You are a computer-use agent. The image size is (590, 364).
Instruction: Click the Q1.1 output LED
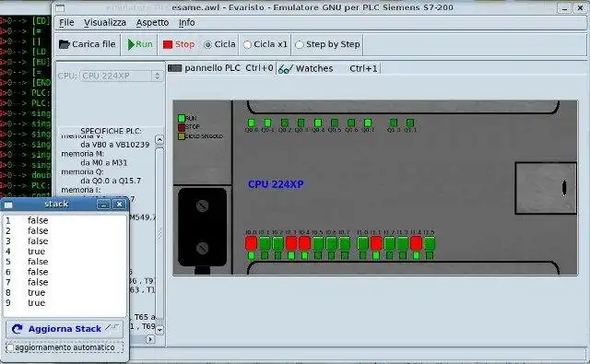pos(410,123)
